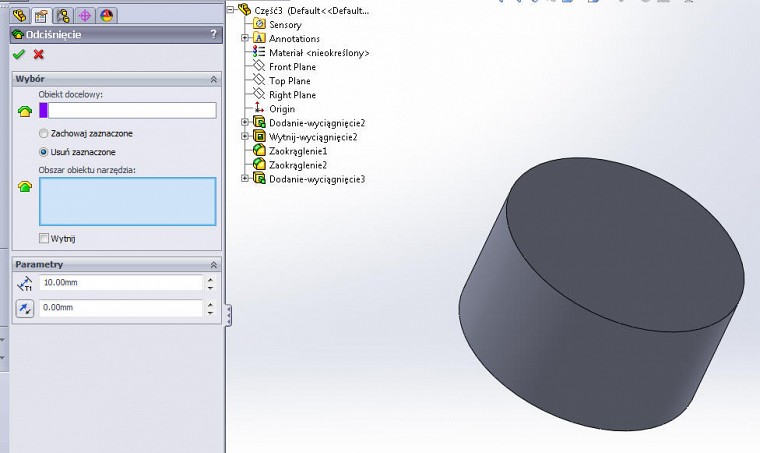Click the Zaokrąglenie2 fillet icon
The height and width of the screenshot is (453, 760).
point(259,164)
